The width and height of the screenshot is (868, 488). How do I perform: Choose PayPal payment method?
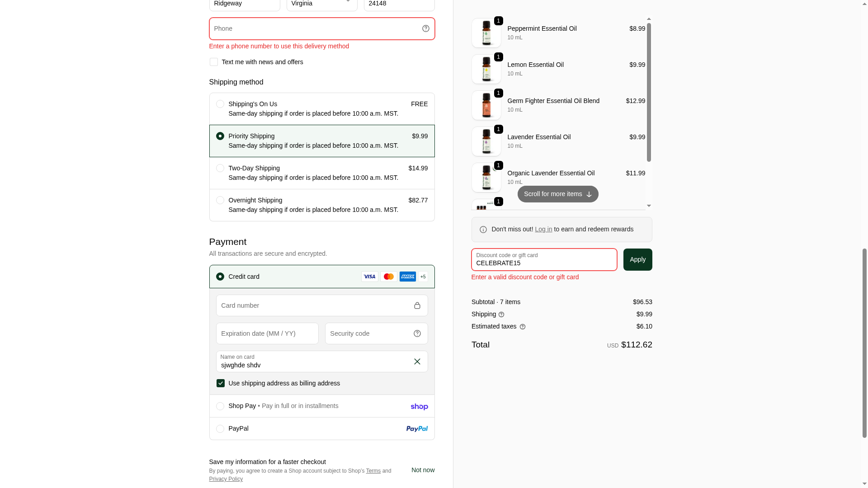click(x=322, y=429)
